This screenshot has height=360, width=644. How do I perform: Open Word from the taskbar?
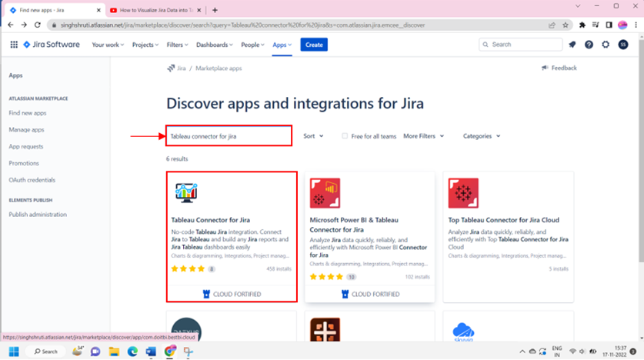151,352
